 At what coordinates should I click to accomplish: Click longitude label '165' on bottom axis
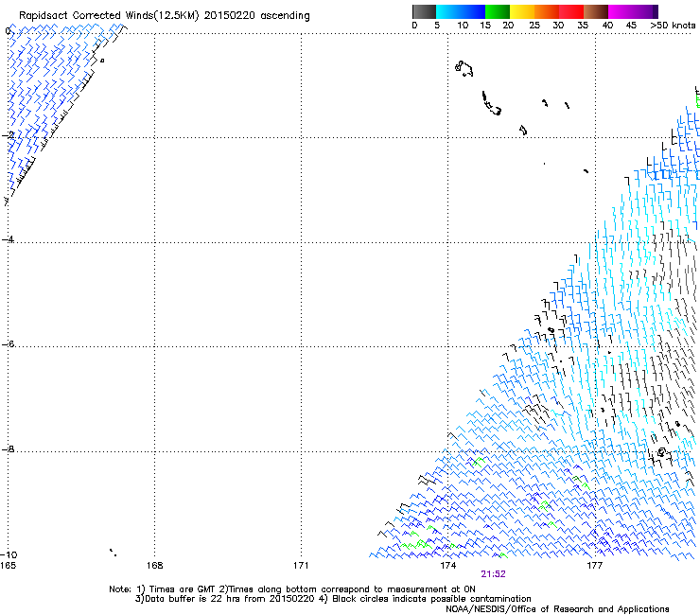pos(8,566)
